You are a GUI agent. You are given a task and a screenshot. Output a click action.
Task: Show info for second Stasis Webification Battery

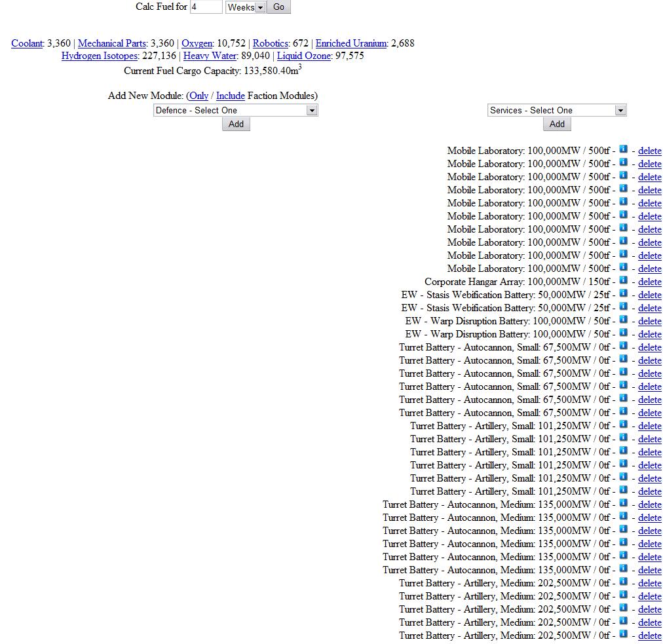coord(623,306)
